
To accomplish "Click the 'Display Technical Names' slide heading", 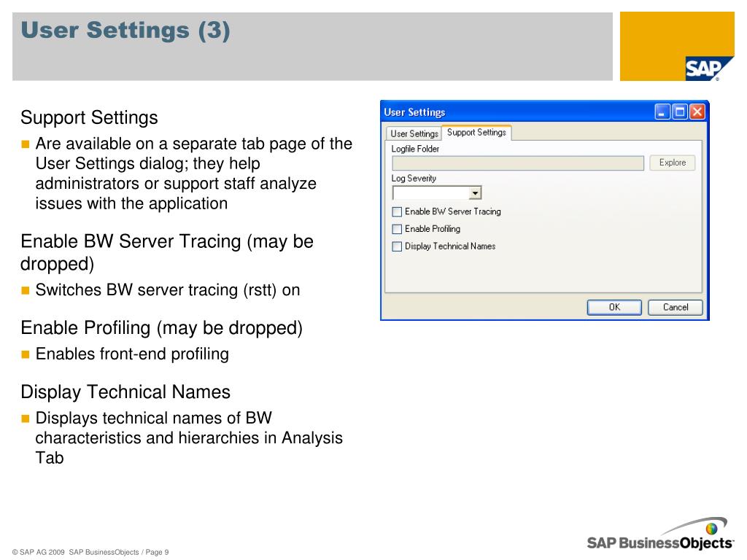I will (125, 392).
